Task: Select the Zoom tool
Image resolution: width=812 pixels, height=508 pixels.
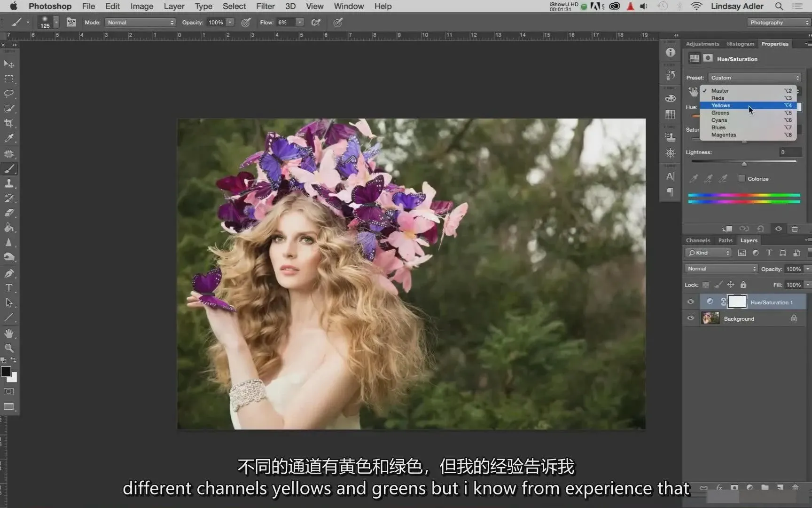Action: (9, 349)
